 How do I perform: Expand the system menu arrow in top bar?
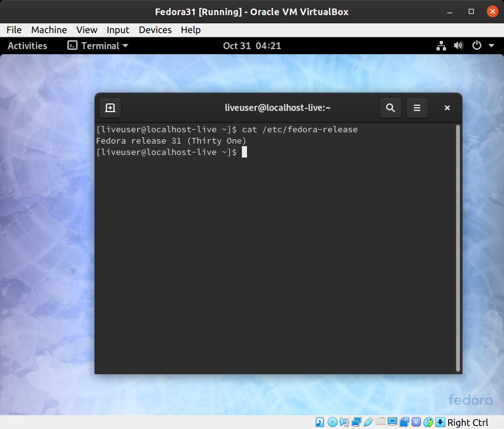coord(491,46)
